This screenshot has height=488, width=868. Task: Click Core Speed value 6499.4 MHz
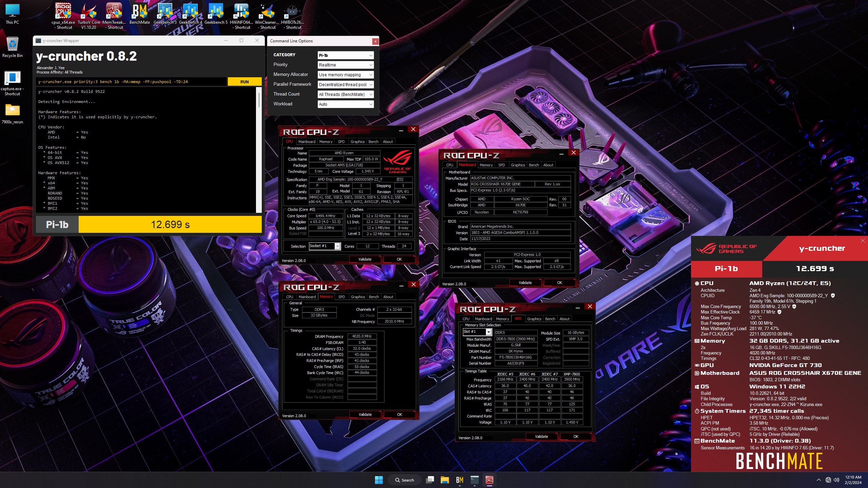pyautogui.click(x=325, y=216)
